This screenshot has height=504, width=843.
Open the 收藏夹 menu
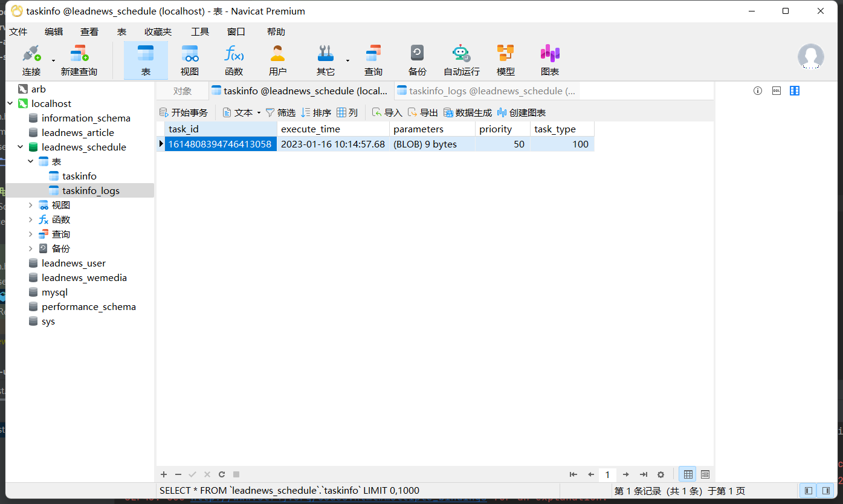point(158,31)
